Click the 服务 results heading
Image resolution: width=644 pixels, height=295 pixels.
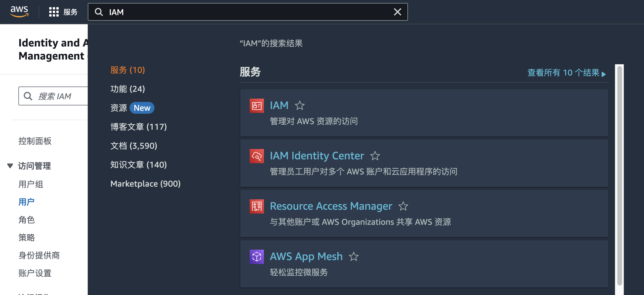point(250,72)
